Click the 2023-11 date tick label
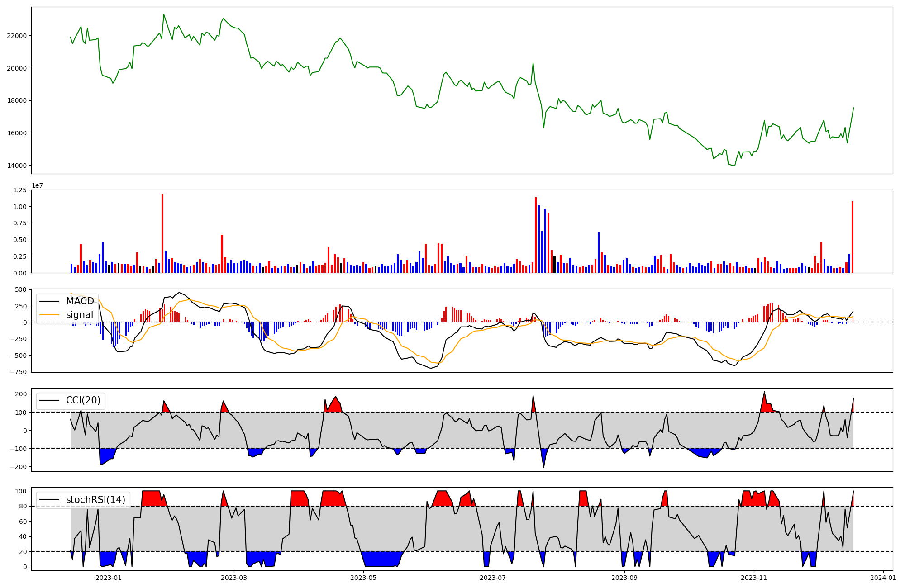 (754, 578)
